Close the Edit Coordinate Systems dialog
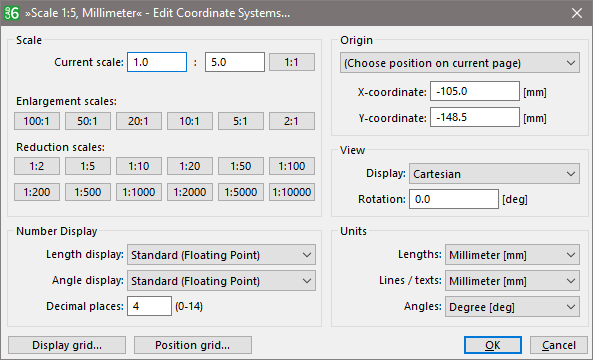Viewport: 593px width, 360px height. pyautogui.click(x=577, y=13)
